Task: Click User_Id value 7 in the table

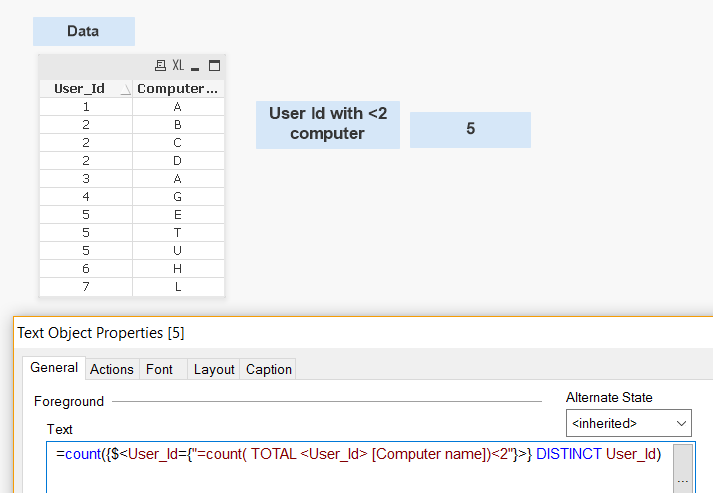Action: pyautogui.click(x=87, y=287)
